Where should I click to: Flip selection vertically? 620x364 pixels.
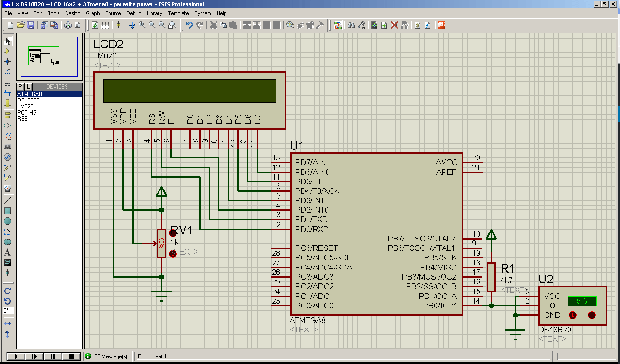coord(8,334)
